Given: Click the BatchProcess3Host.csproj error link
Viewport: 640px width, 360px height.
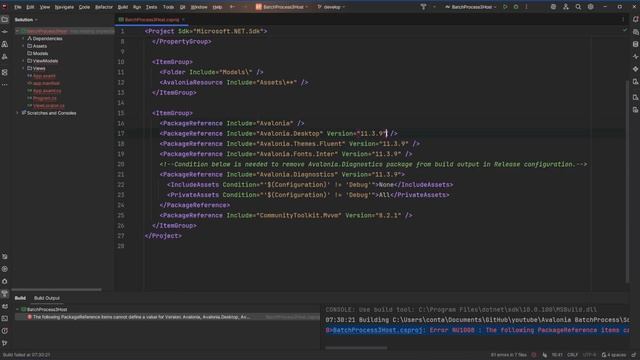Looking at the screenshot, I should pos(377,330).
